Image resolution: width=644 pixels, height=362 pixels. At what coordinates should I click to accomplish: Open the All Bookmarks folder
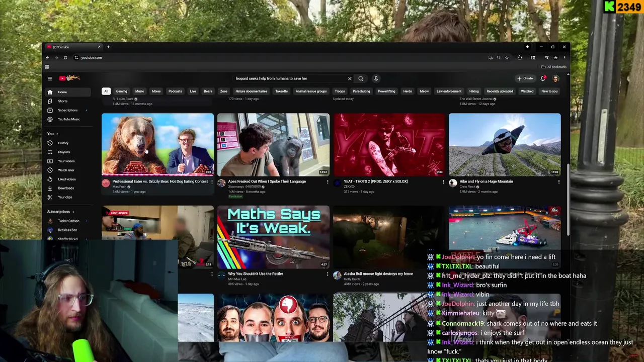pos(554,67)
